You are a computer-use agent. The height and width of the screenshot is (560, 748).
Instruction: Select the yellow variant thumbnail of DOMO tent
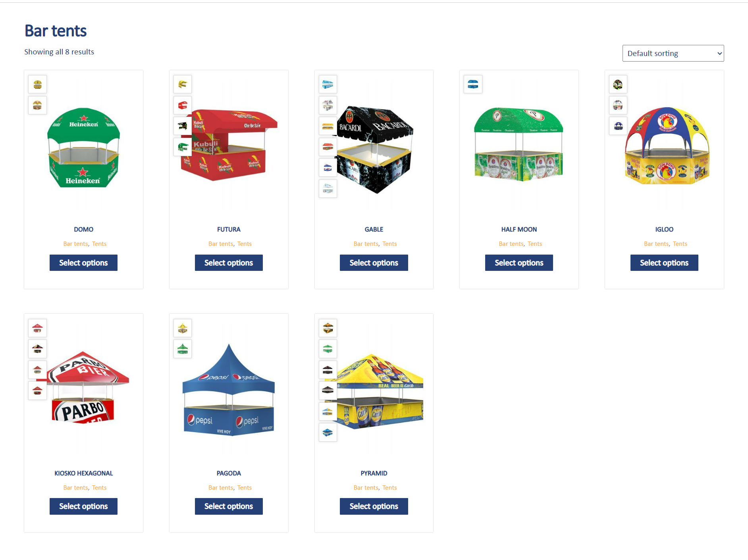[38, 84]
